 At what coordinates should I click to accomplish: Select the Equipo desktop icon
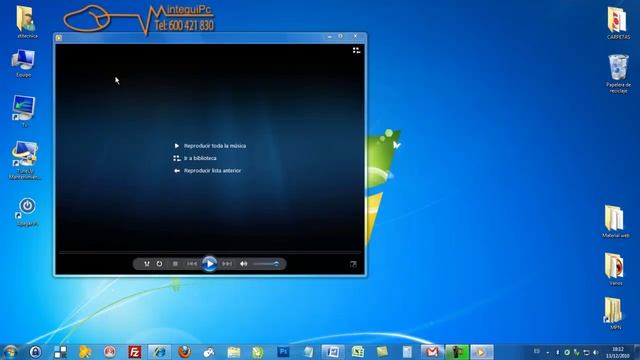pyautogui.click(x=24, y=63)
